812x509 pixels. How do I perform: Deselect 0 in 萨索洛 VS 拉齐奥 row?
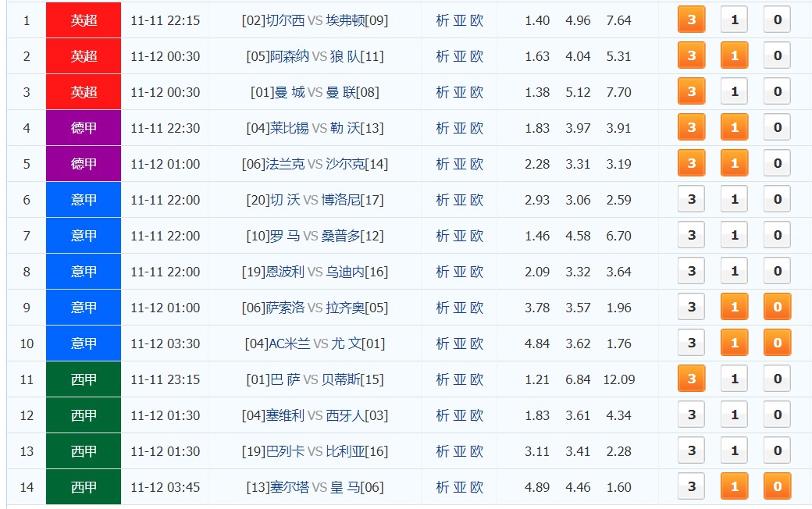click(778, 307)
